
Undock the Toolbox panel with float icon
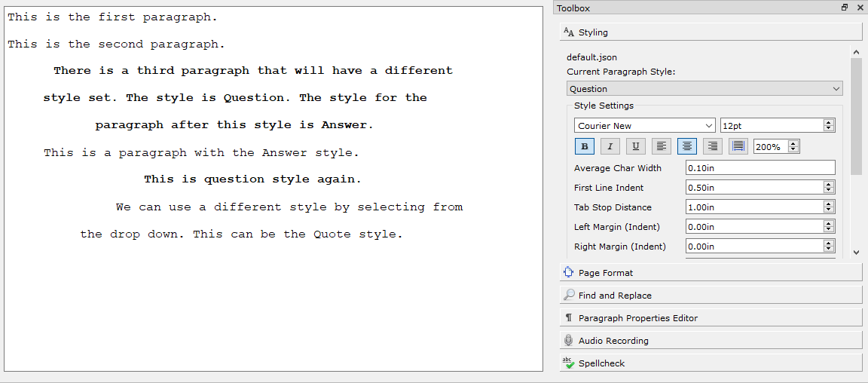[844, 8]
